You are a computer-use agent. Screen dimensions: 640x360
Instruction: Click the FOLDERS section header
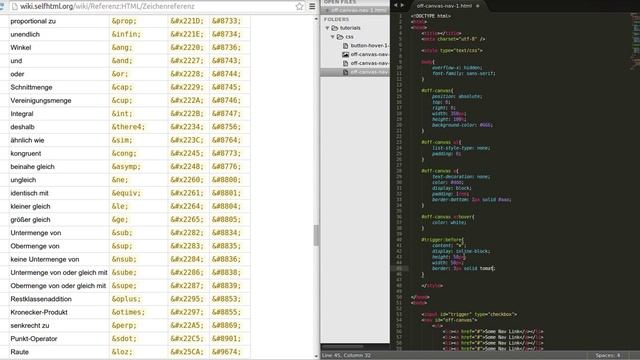coord(336,19)
